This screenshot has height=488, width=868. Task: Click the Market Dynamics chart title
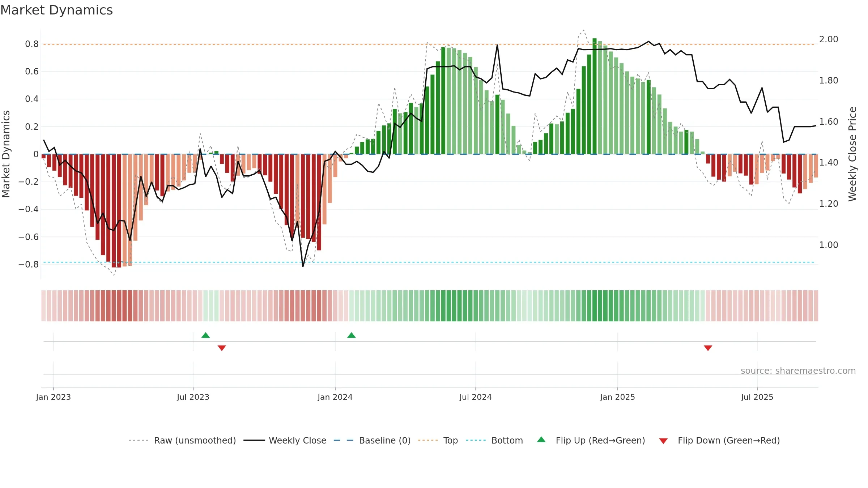tap(57, 10)
